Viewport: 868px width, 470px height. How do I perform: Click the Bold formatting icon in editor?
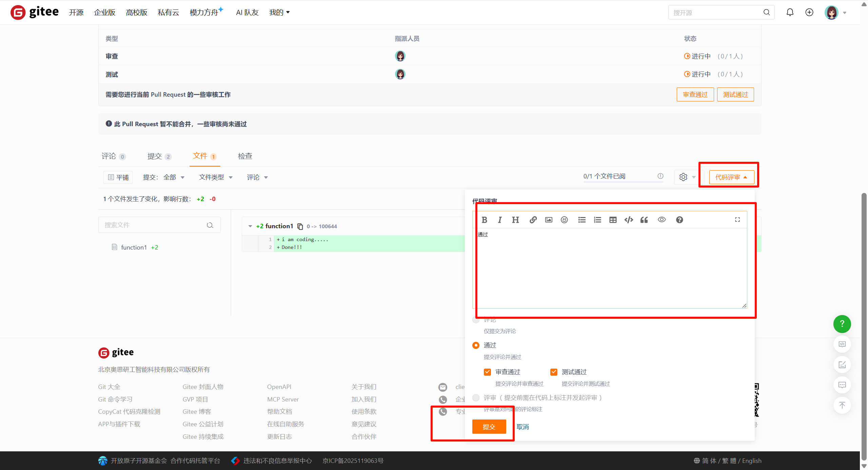(x=484, y=220)
